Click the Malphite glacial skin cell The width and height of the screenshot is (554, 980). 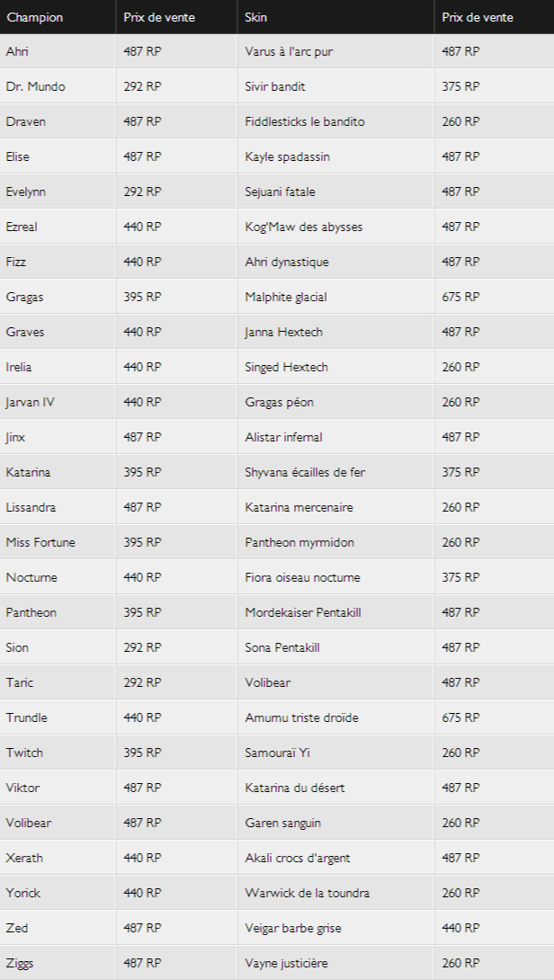pyautogui.click(x=335, y=297)
